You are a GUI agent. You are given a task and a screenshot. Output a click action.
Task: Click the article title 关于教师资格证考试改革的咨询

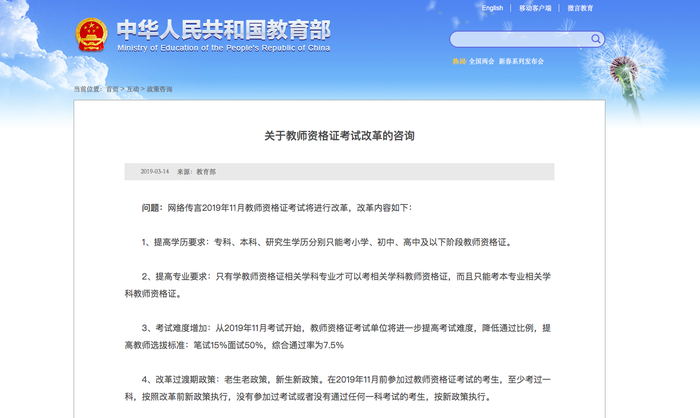coord(339,135)
